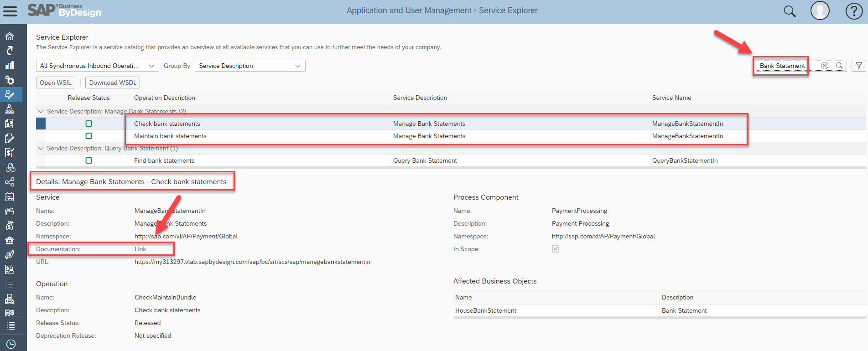Open the filter funnel icon
Image resolution: width=868 pixels, height=351 pixels.
coord(859,66)
